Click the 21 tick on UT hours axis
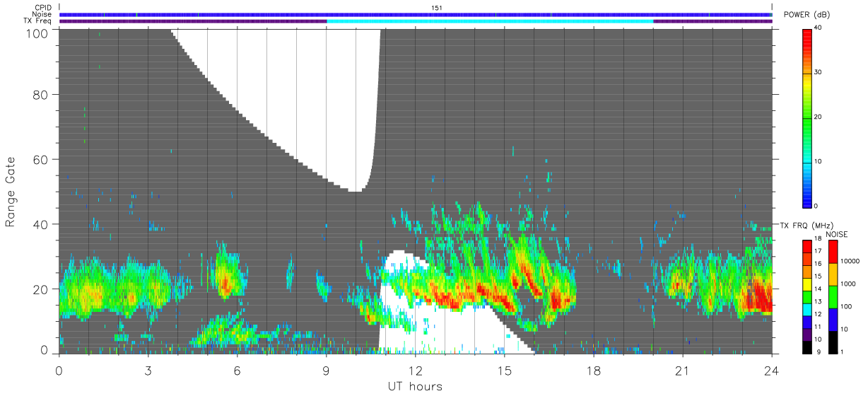 [682, 370]
